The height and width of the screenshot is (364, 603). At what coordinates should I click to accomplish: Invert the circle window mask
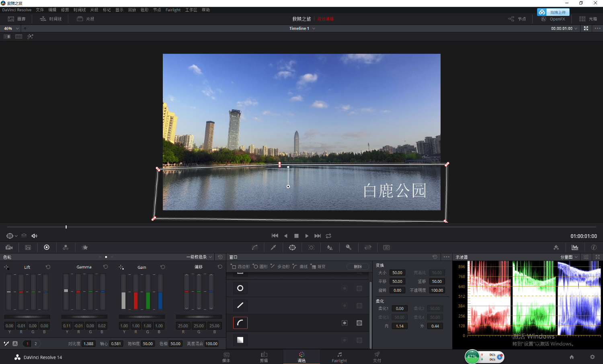click(x=345, y=288)
